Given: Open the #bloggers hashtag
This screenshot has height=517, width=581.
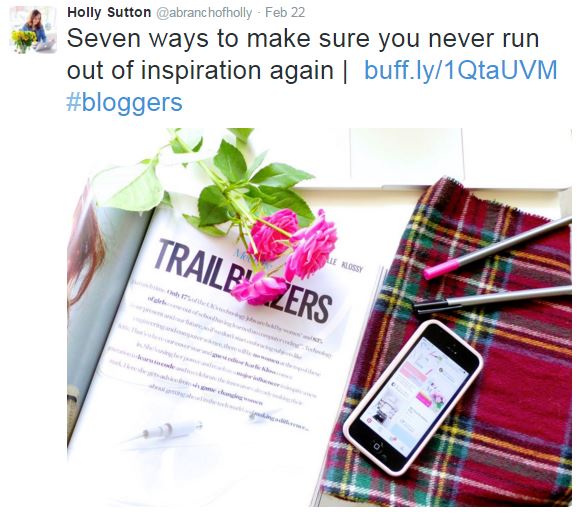Looking at the screenshot, I should (124, 102).
